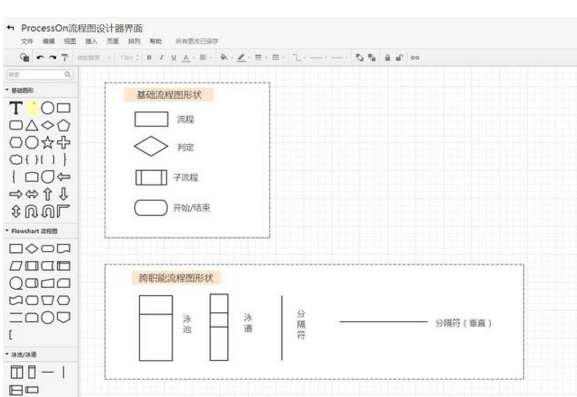Toggle italic formatting
The height and width of the screenshot is (397, 577).
[x=161, y=58]
